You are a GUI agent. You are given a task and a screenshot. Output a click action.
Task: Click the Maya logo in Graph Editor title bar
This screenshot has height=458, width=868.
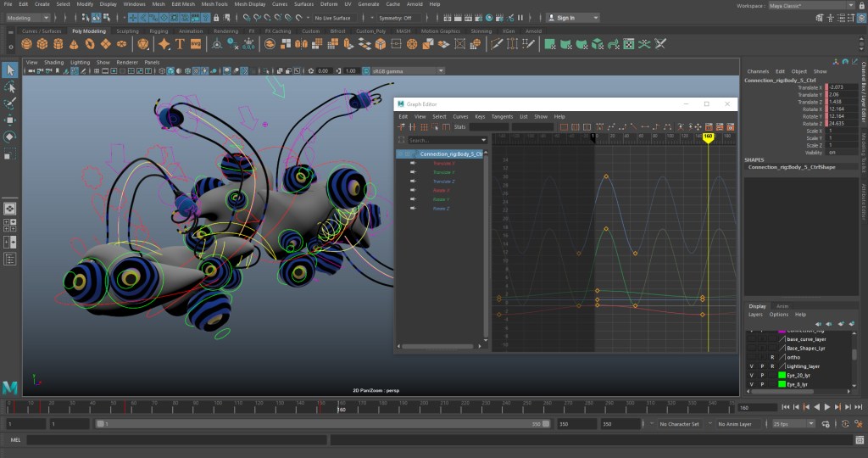tap(401, 104)
